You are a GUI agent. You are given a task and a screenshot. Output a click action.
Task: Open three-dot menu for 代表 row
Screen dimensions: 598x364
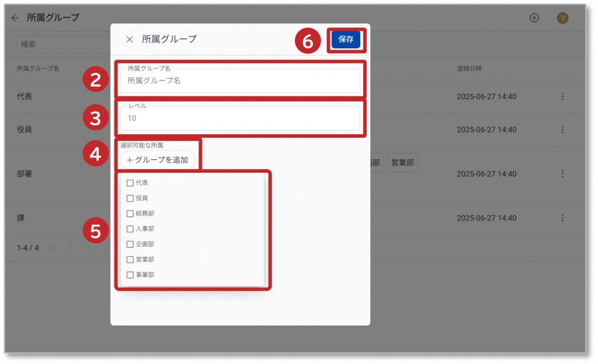point(562,96)
